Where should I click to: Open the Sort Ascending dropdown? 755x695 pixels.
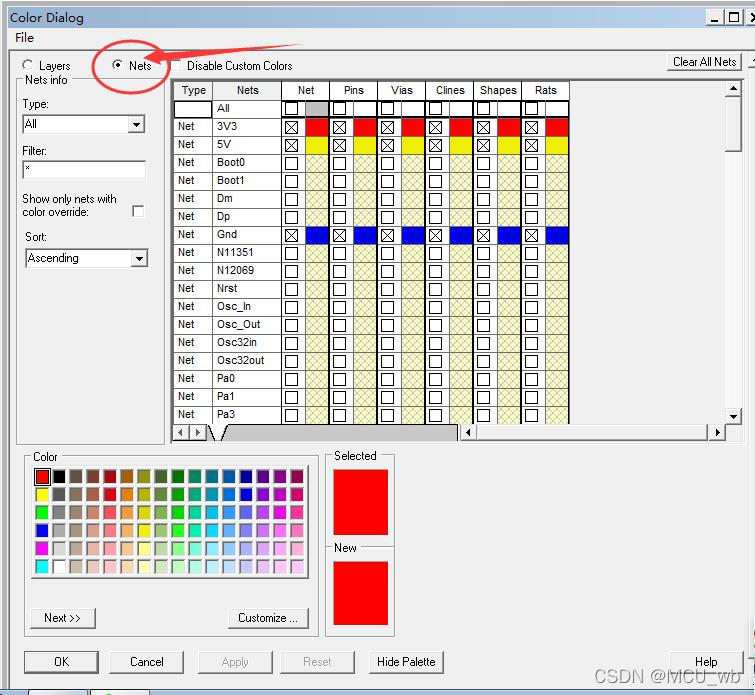click(x=139, y=259)
